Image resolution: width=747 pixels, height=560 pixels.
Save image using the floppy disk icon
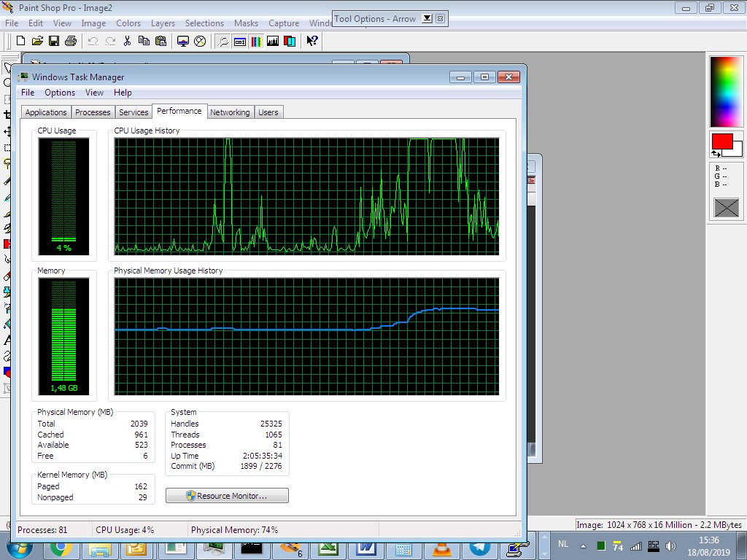coord(54,41)
